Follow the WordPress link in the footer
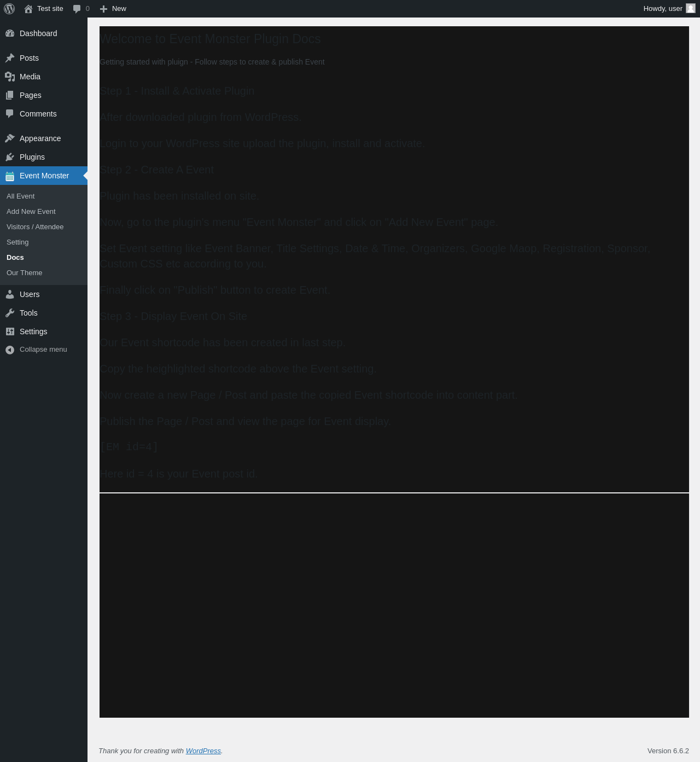This screenshot has width=700, height=762. tap(203, 751)
